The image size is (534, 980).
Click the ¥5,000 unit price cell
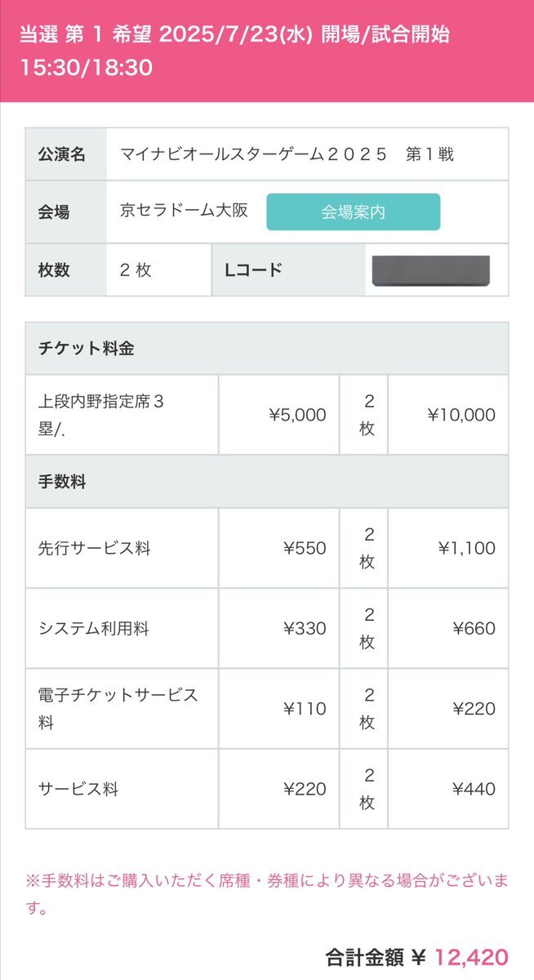[x=279, y=415]
